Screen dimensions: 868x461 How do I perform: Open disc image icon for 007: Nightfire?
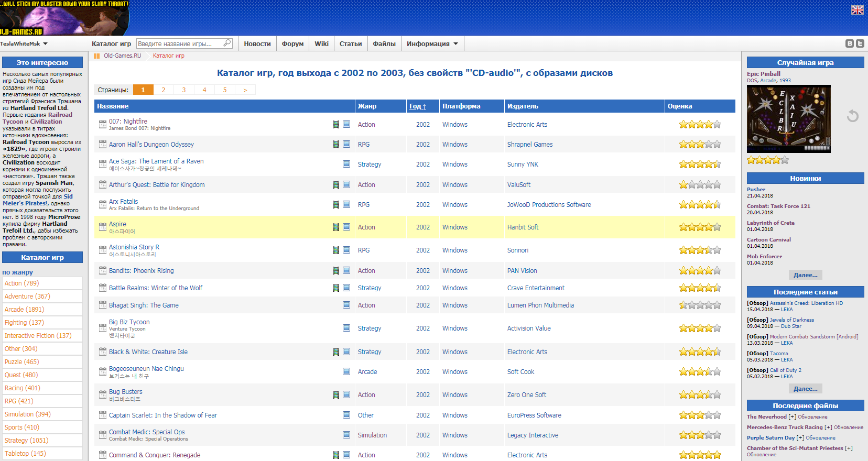pos(346,124)
